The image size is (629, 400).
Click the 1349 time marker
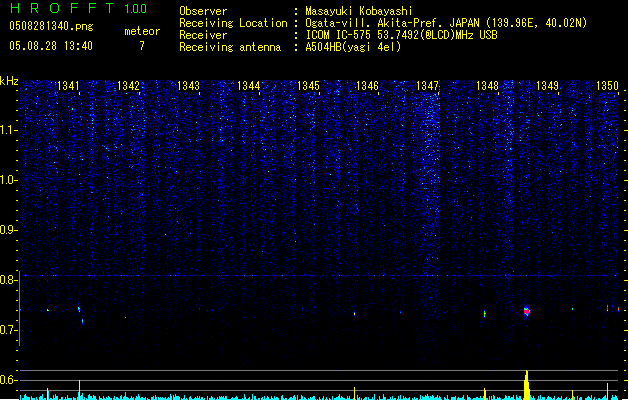pyautogui.click(x=548, y=85)
